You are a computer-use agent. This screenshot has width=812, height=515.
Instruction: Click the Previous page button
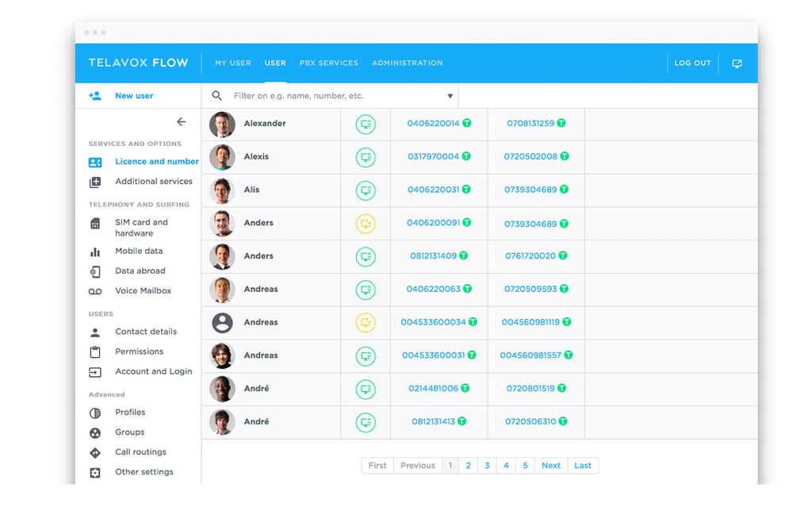(x=418, y=465)
